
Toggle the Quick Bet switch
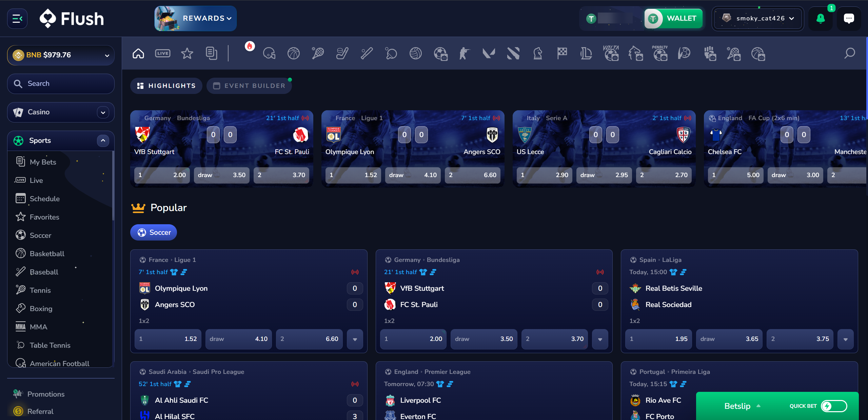(834, 406)
